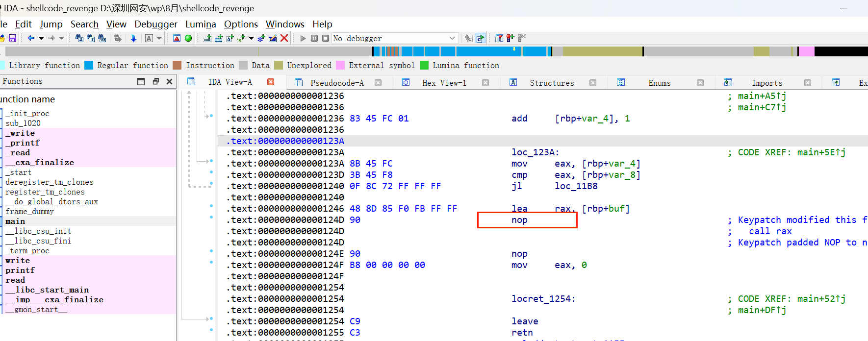Click the red warning triangle toolbar icon
The height and width of the screenshot is (341, 868).
click(177, 38)
